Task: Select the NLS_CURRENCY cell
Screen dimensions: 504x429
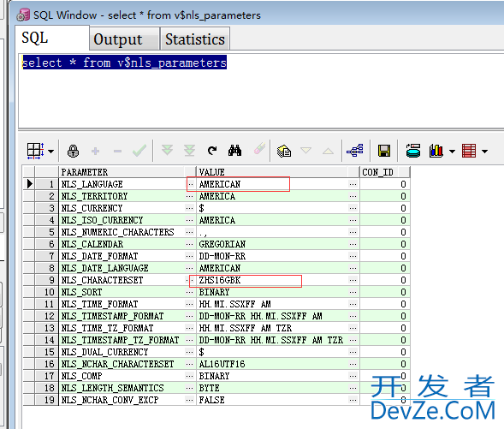Action: pyautogui.click(x=127, y=208)
